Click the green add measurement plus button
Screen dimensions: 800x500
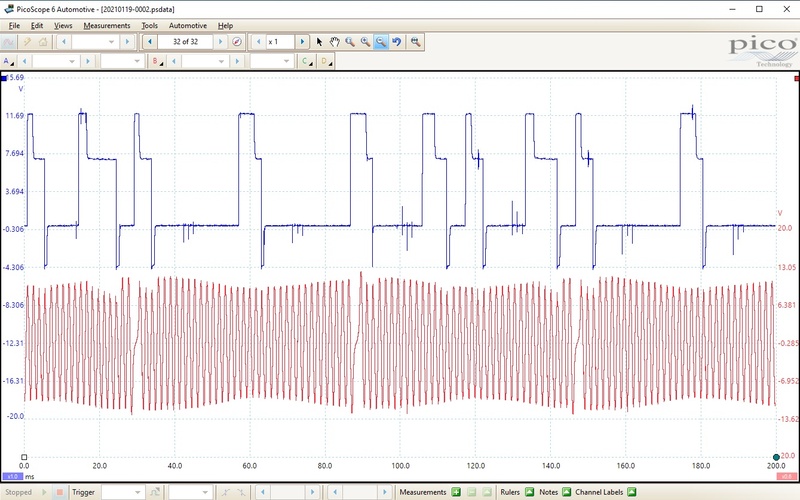(x=456, y=492)
